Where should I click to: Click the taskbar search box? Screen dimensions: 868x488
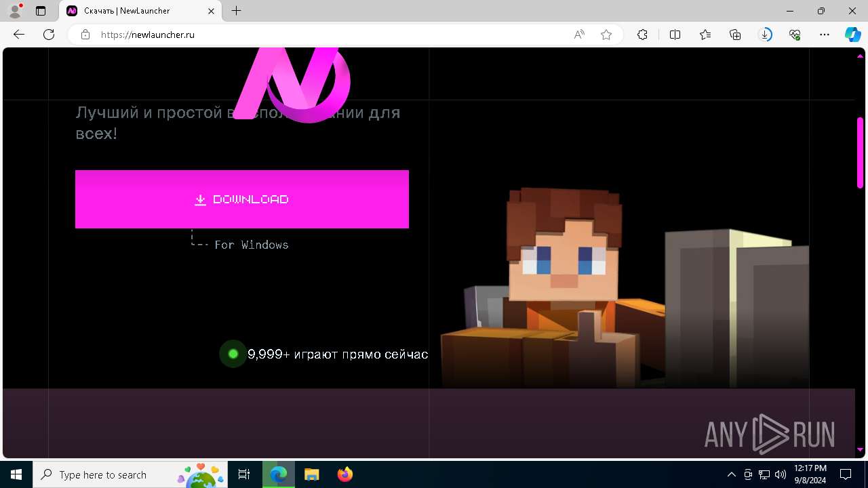click(131, 474)
